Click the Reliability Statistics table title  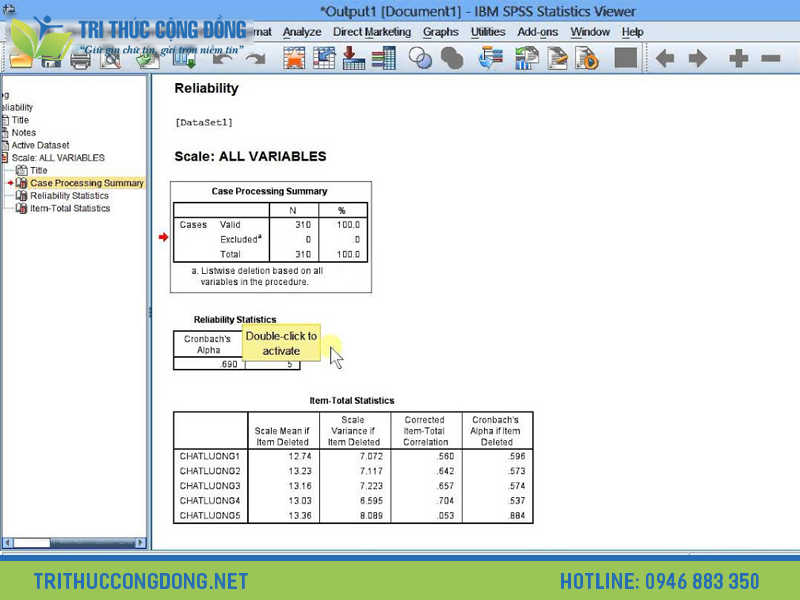point(235,320)
